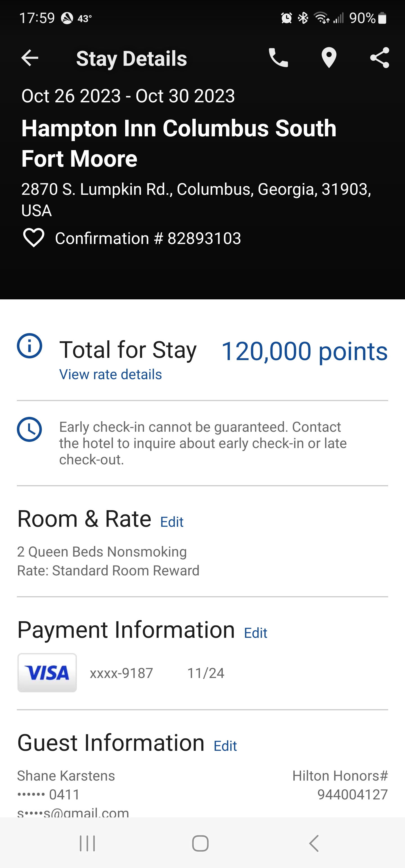Edit Payment Information
The width and height of the screenshot is (405, 868).
pos(256,633)
